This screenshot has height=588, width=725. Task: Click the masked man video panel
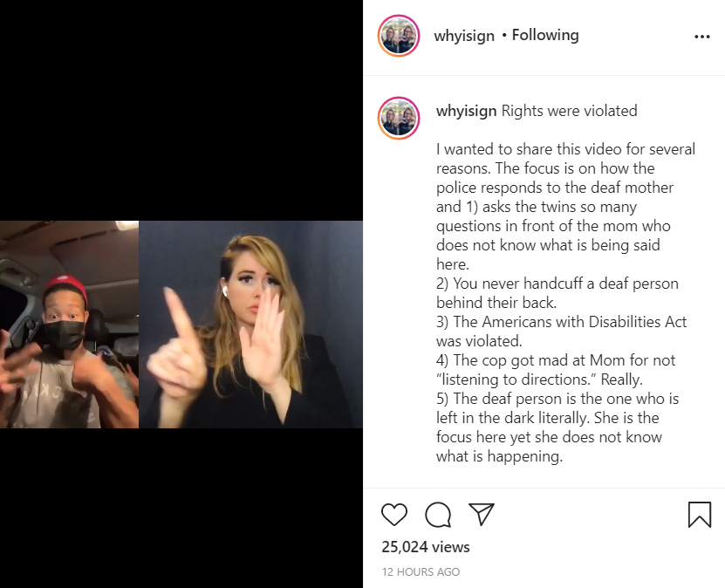click(69, 325)
